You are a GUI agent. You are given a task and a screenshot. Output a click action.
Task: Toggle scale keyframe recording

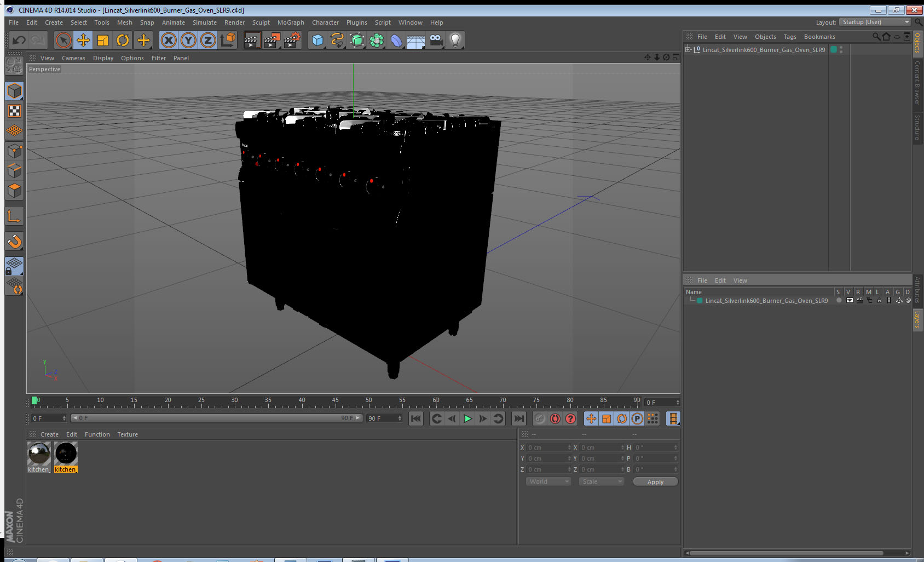pyautogui.click(x=607, y=418)
